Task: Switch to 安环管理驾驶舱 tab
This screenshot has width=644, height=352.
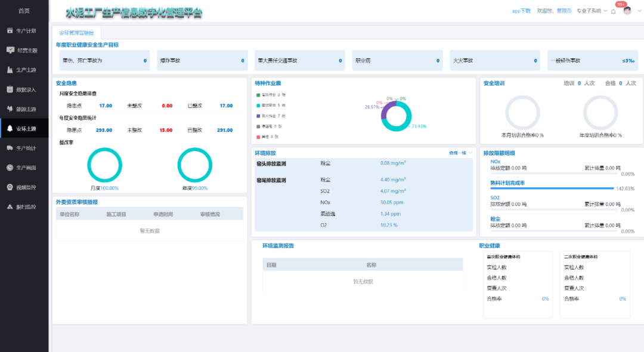Action: (x=76, y=33)
